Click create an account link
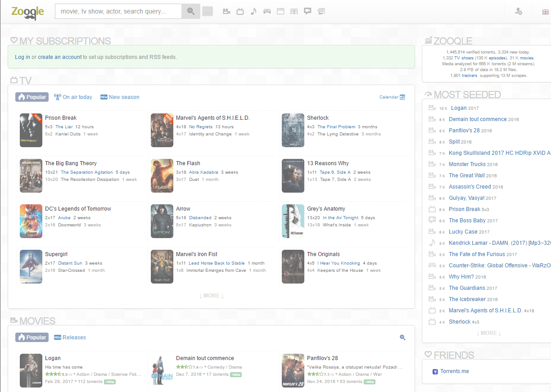Screen dimensions: 551x392 coord(60,57)
